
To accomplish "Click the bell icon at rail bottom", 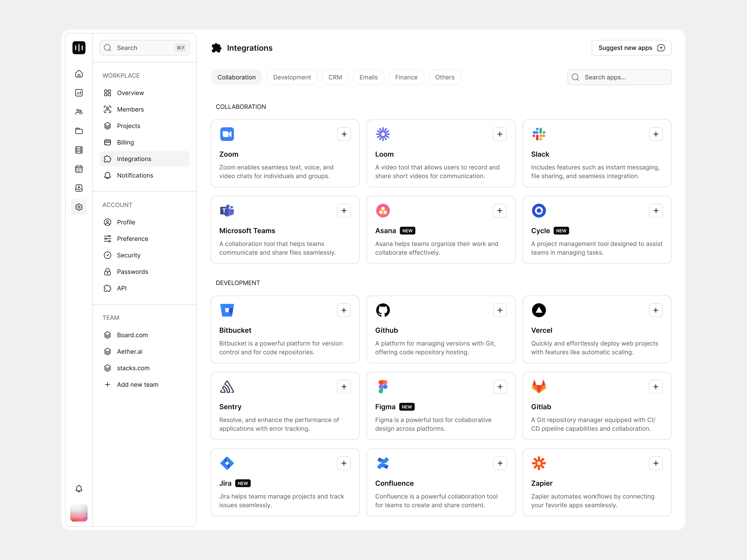I will [79, 488].
